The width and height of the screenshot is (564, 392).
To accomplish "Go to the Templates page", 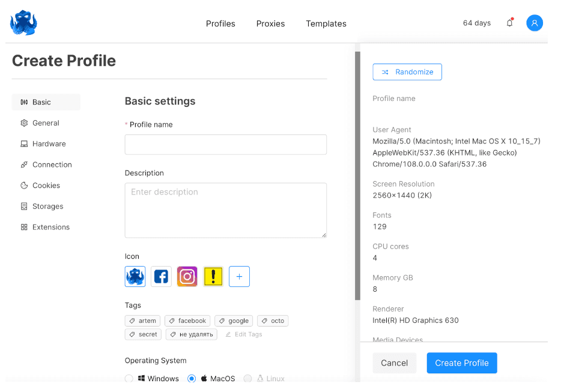I will tap(326, 23).
